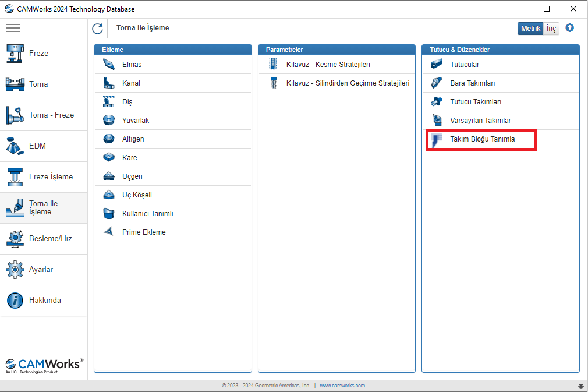
Task: Click the Altıgen hexagon insert icon
Action: (x=108, y=139)
